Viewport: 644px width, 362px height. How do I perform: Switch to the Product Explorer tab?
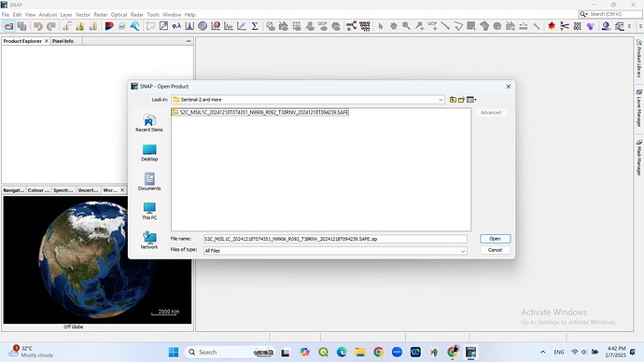coord(22,41)
